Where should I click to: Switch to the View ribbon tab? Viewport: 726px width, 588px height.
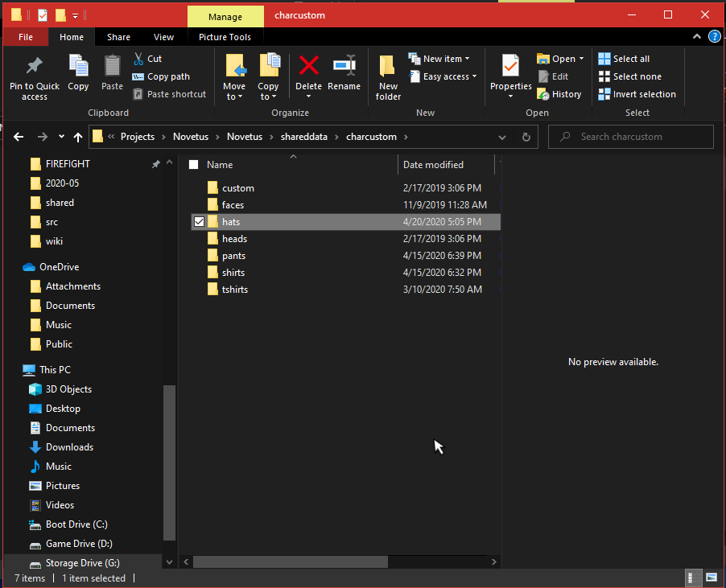[163, 37]
